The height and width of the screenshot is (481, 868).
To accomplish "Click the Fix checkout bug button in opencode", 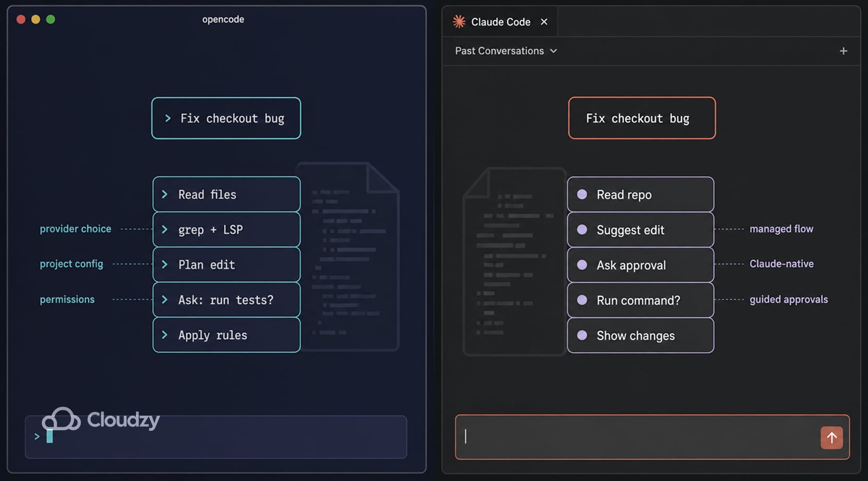I will point(226,118).
